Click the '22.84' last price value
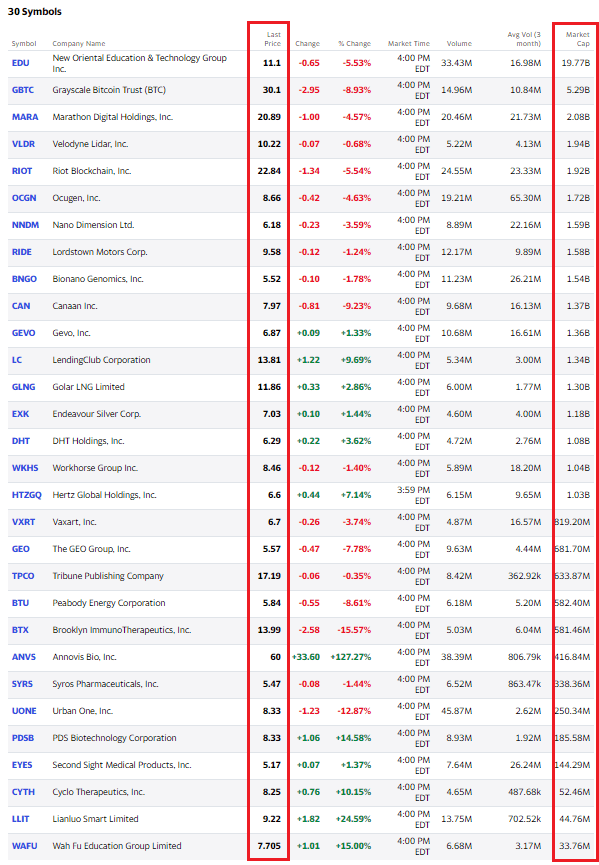 point(269,171)
